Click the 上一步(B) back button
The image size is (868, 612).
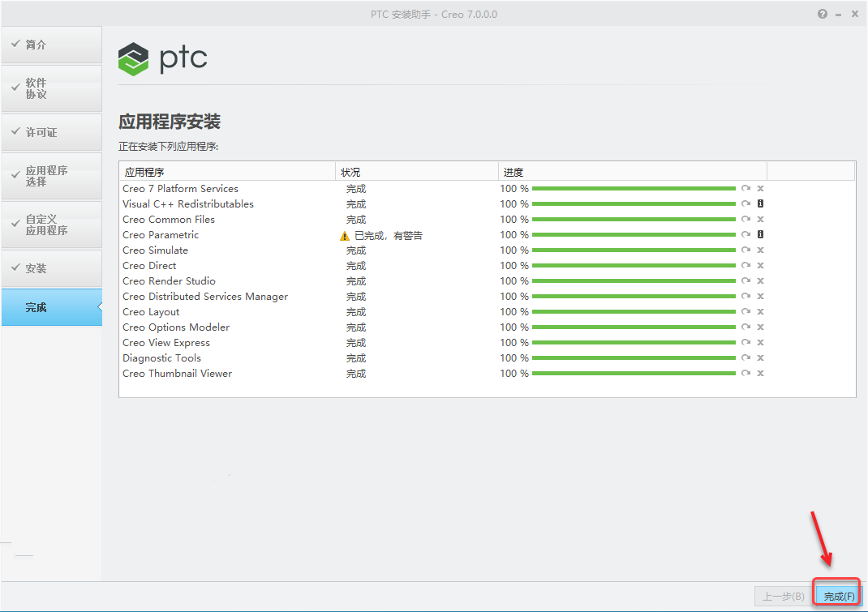click(x=784, y=596)
